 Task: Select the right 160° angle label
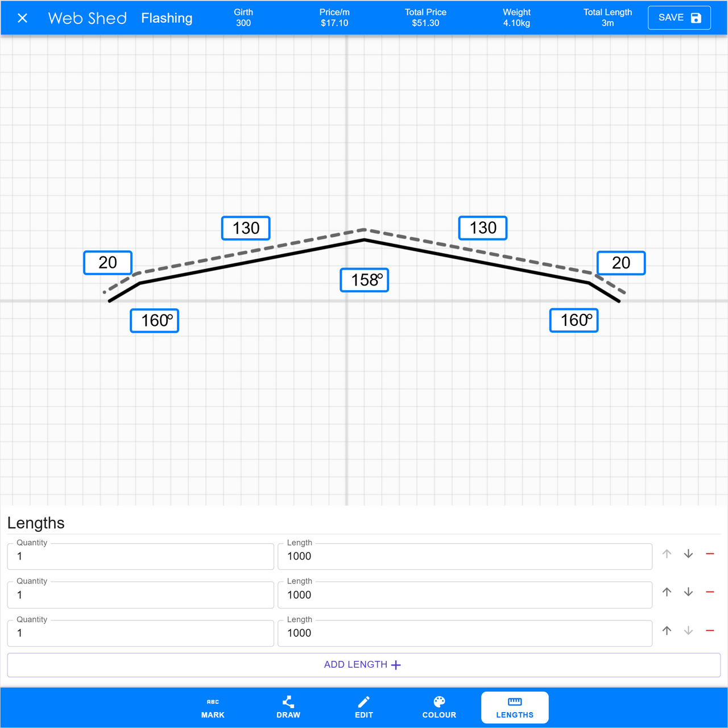574,321
